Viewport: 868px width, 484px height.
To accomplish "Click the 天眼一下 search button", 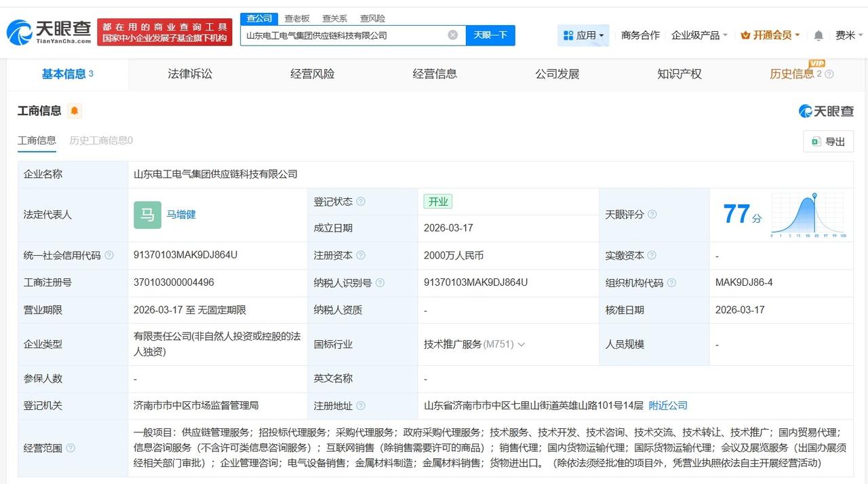I will [x=490, y=34].
